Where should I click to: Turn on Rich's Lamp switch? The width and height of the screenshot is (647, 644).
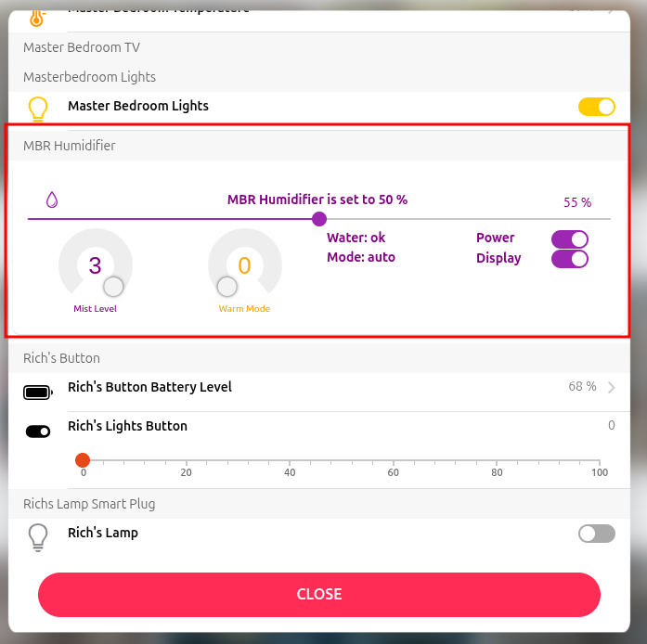pos(596,534)
